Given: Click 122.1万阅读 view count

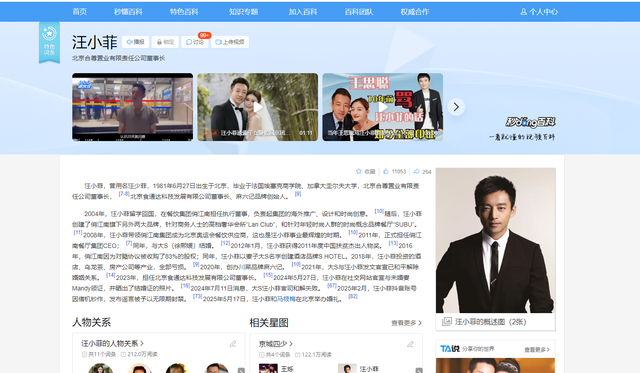Looking at the screenshot, I should 313,355.
